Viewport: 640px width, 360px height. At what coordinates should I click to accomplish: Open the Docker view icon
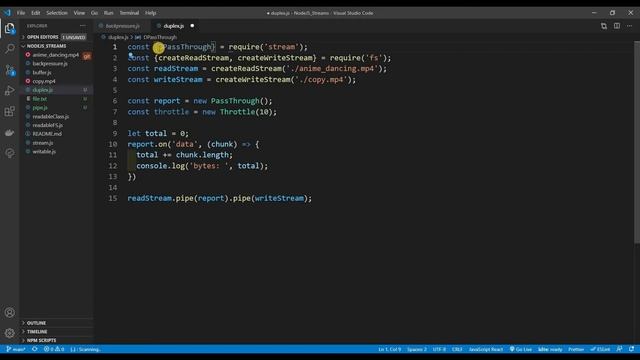(9, 133)
